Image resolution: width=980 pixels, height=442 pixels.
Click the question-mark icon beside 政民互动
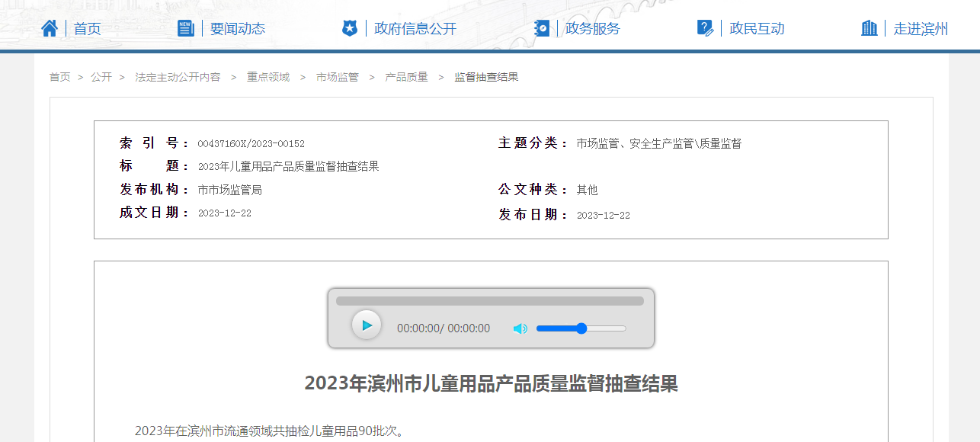tap(705, 28)
